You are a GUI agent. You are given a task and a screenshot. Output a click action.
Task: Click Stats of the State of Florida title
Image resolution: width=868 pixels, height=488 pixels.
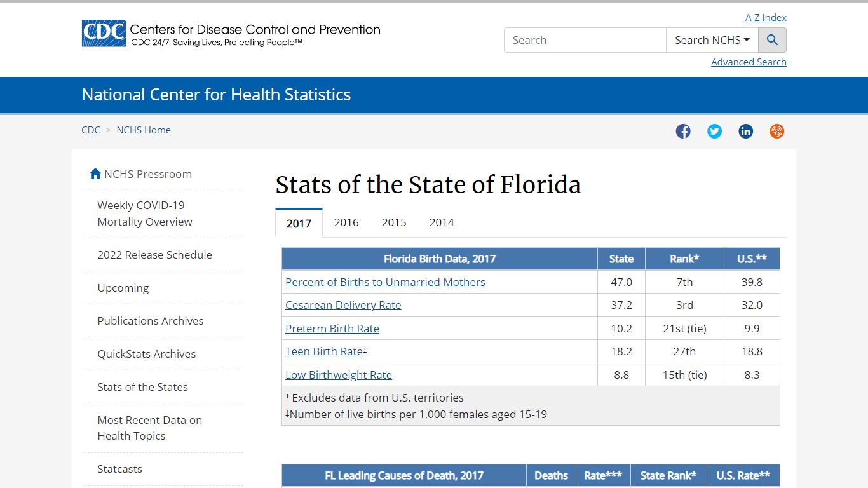tap(428, 185)
